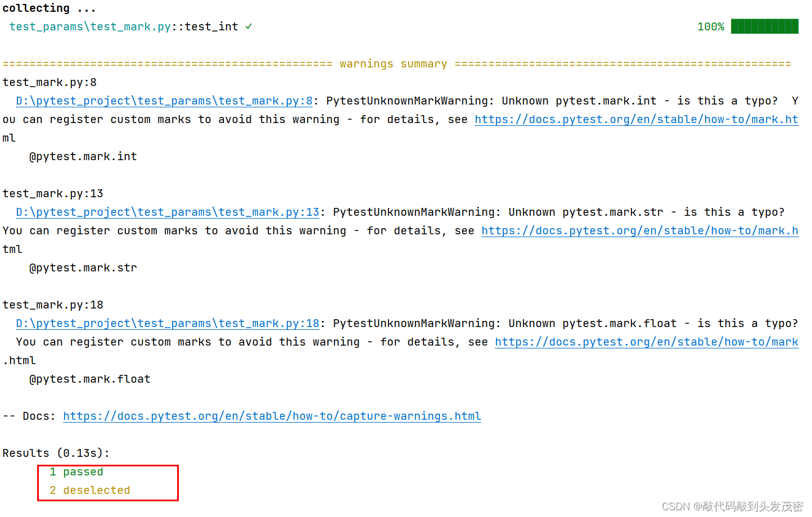
Task: Click the 'collecting ...' text
Action: pos(49,8)
